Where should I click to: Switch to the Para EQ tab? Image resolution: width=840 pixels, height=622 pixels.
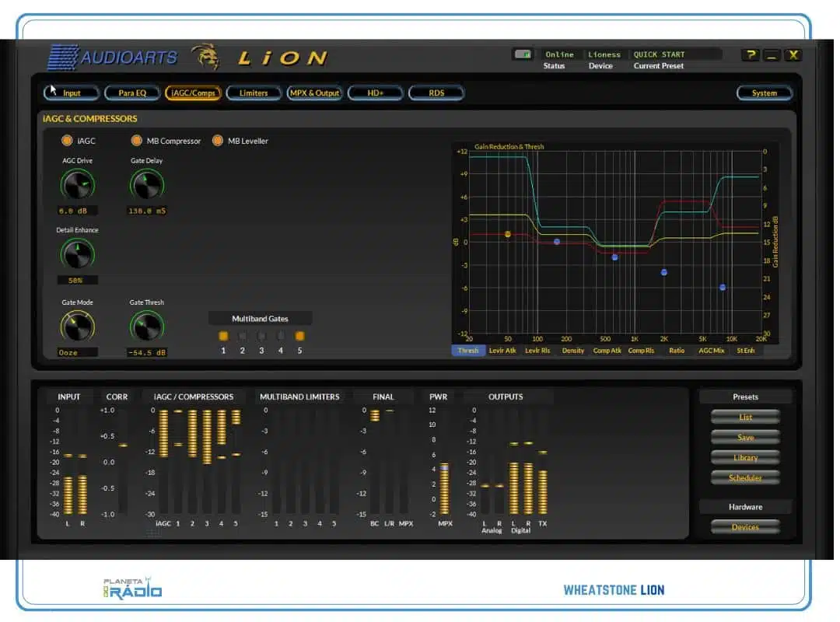click(132, 93)
